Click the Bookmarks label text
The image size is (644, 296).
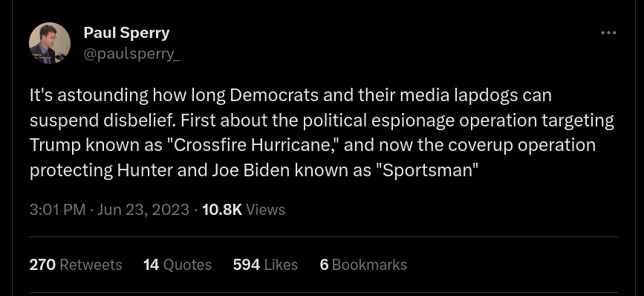tap(369, 265)
